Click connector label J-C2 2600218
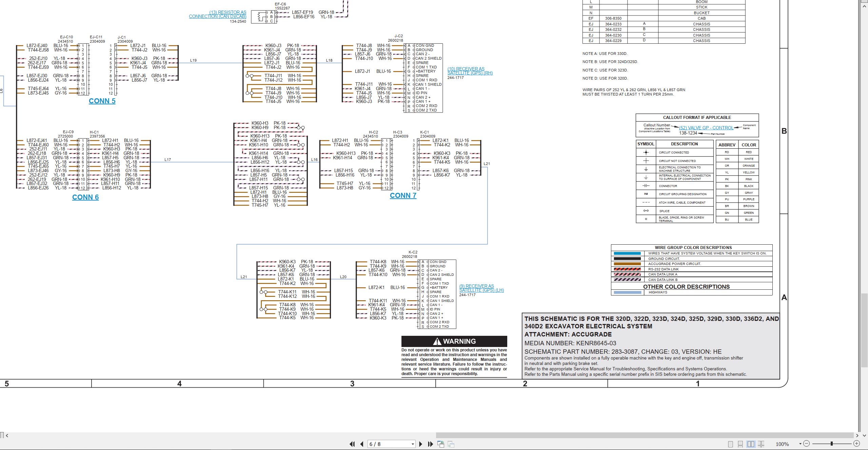 tap(395, 38)
